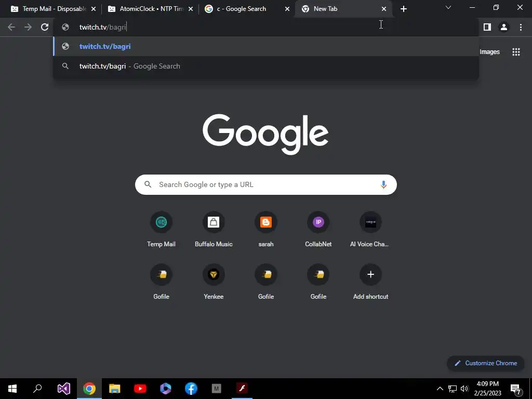Open the Temp Mail shortcut
Viewport: 532px width, 399px height.
tap(161, 229)
